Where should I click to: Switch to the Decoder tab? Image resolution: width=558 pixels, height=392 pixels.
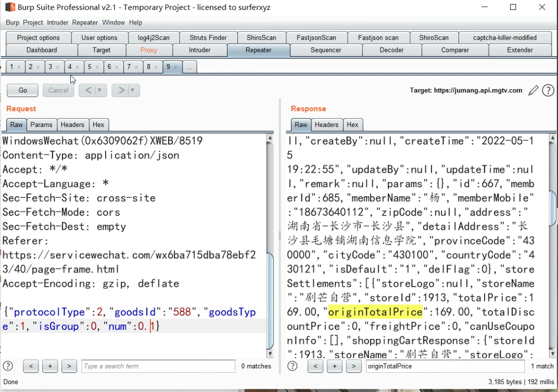click(x=391, y=50)
